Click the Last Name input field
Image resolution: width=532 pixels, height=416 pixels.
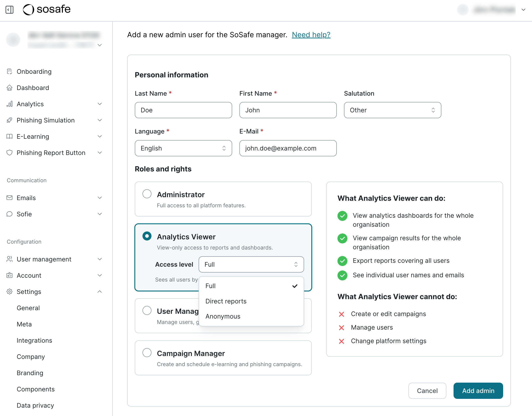(183, 110)
